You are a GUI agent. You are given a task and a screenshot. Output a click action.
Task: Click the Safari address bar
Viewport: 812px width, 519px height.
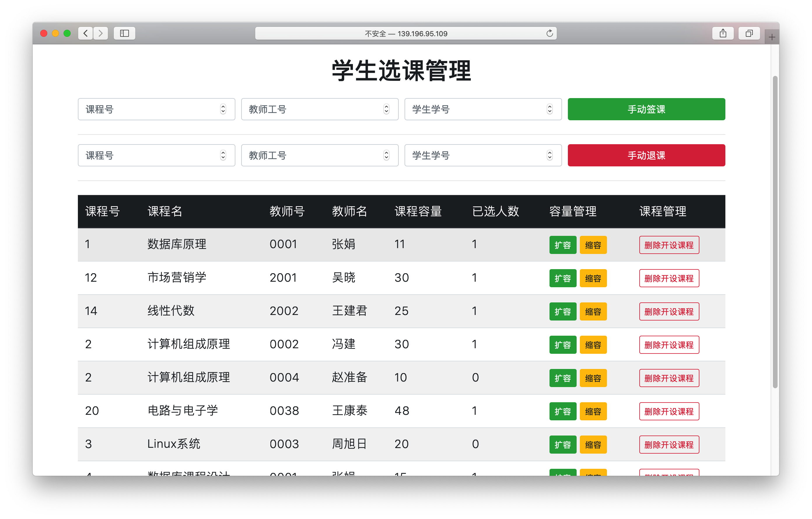(406, 33)
